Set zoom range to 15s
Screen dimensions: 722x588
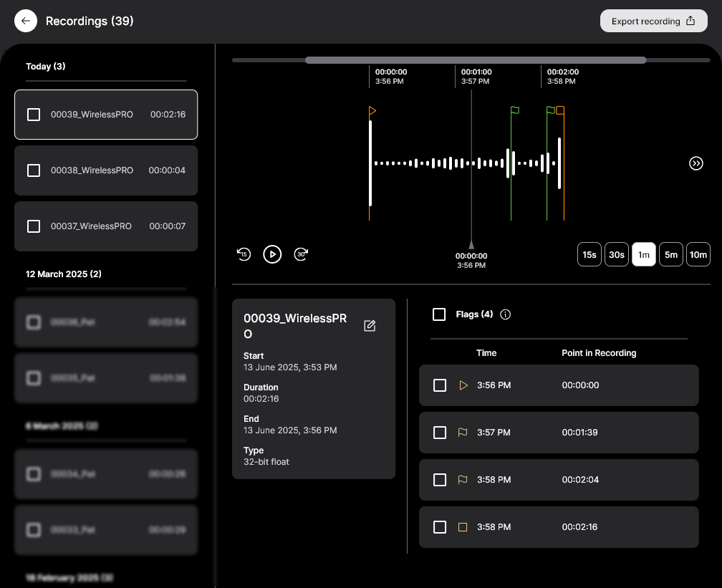[589, 254]
